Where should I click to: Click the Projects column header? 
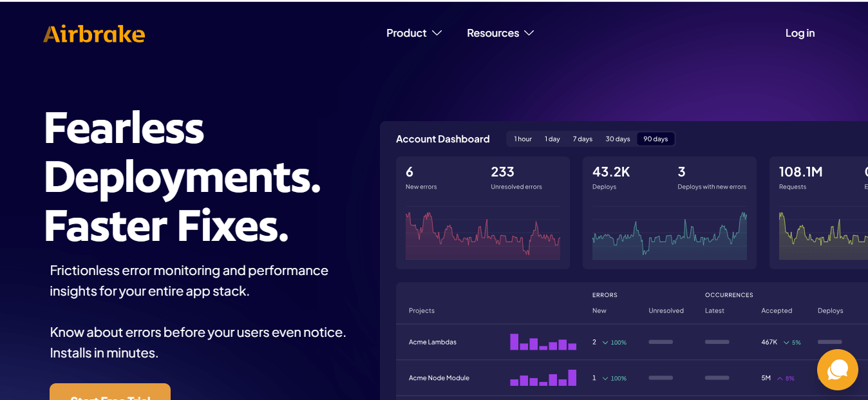point(422,310)
